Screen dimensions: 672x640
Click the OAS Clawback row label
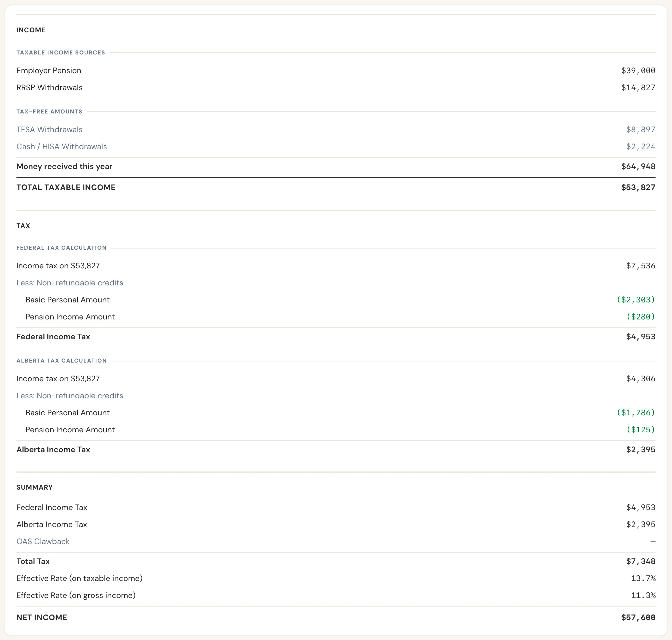[x=43, y=541]
